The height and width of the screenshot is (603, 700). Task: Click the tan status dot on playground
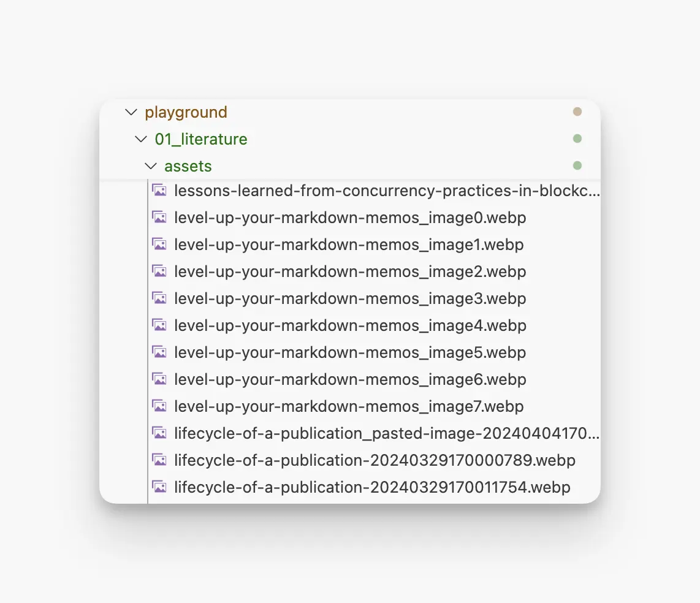577,112
